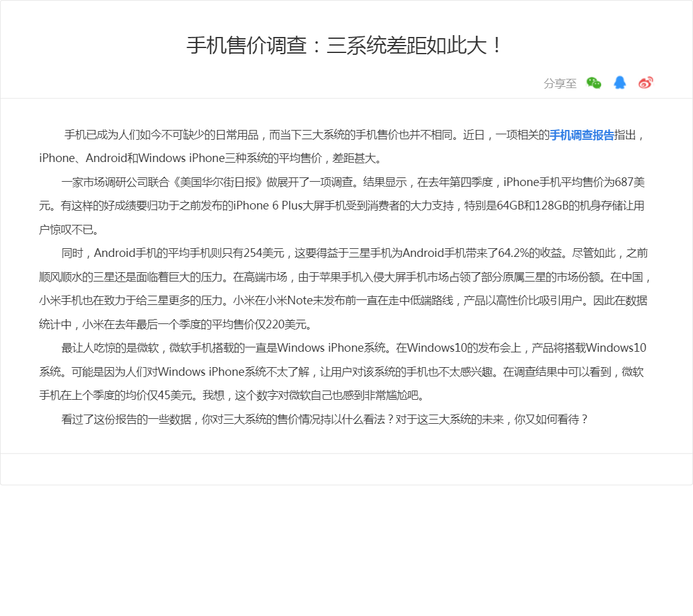Click the text 在Windows10的发布会上
The width and height of the screenshot is (693, 616).
(x=458, y=348)
